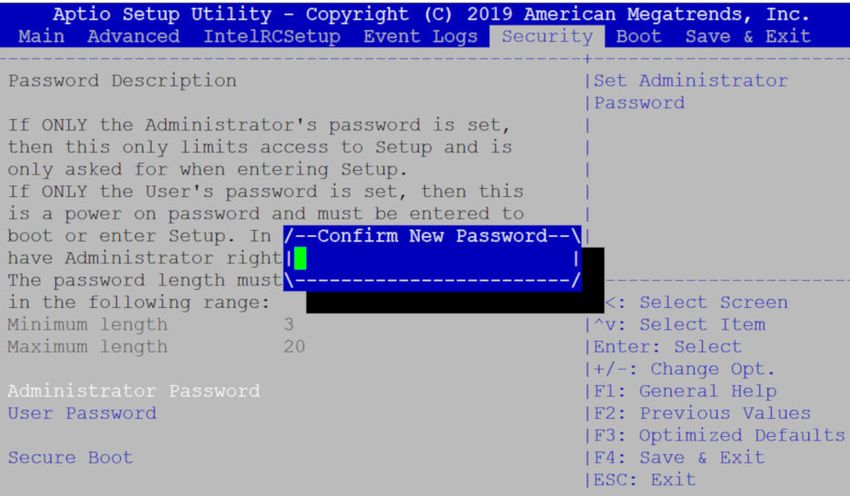The image size is (850, 496).
Task: Click the F3: Optimized Defaults hint
Action: pyautogui.click(x=719, y=435)
